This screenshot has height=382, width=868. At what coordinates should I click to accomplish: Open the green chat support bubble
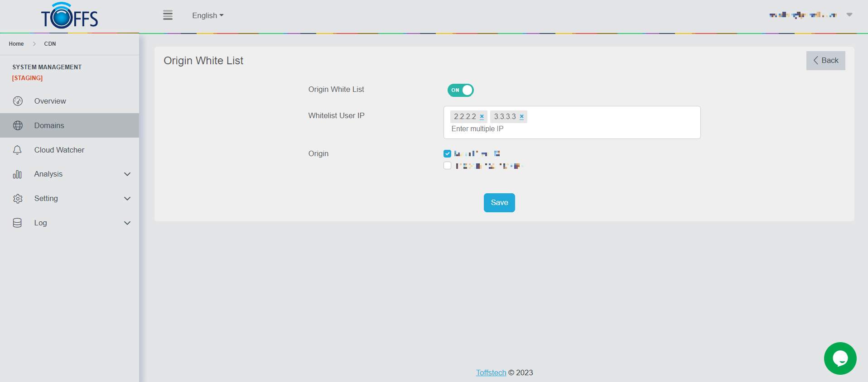pyautogui.click(x=840, y=358)
